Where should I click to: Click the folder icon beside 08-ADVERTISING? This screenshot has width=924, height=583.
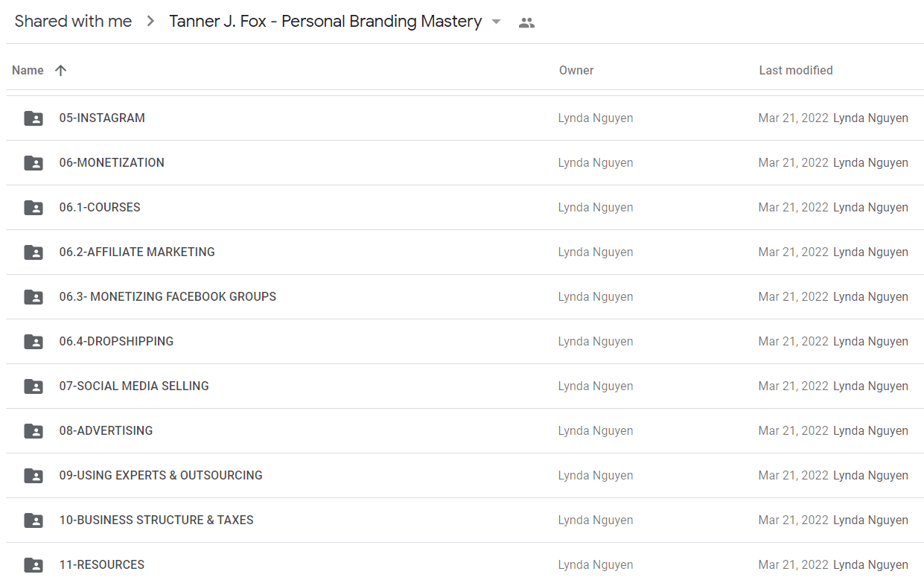pos(34,431)
